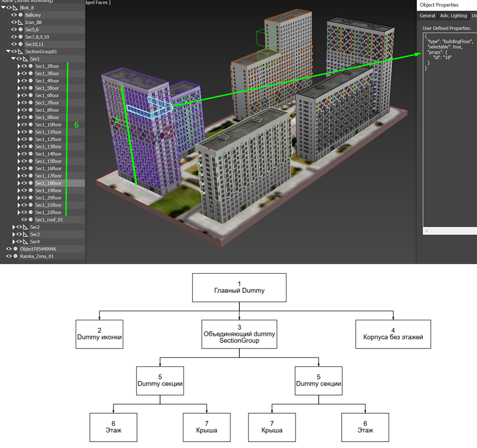Click the Sec1_roof_01 geometry dot icon
The image size is (477, 448).
(x=31, y=220)
